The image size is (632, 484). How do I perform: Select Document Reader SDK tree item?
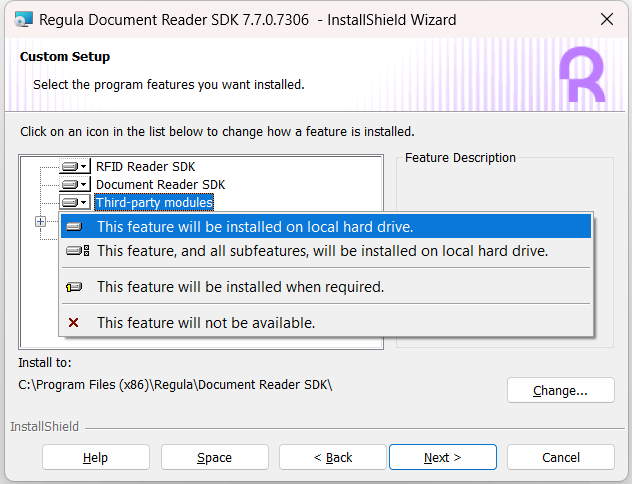coord(160,185)
